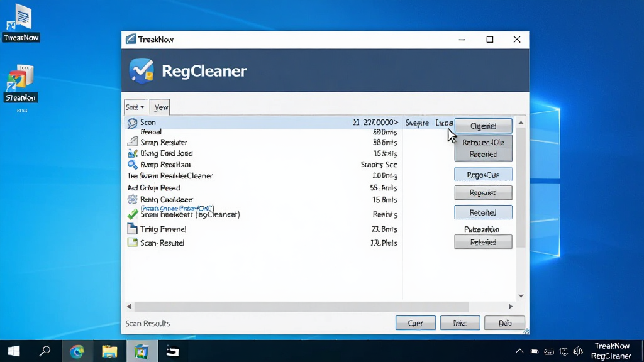
Task: Open taskbar search magnifier
Action: pos(45,351)
